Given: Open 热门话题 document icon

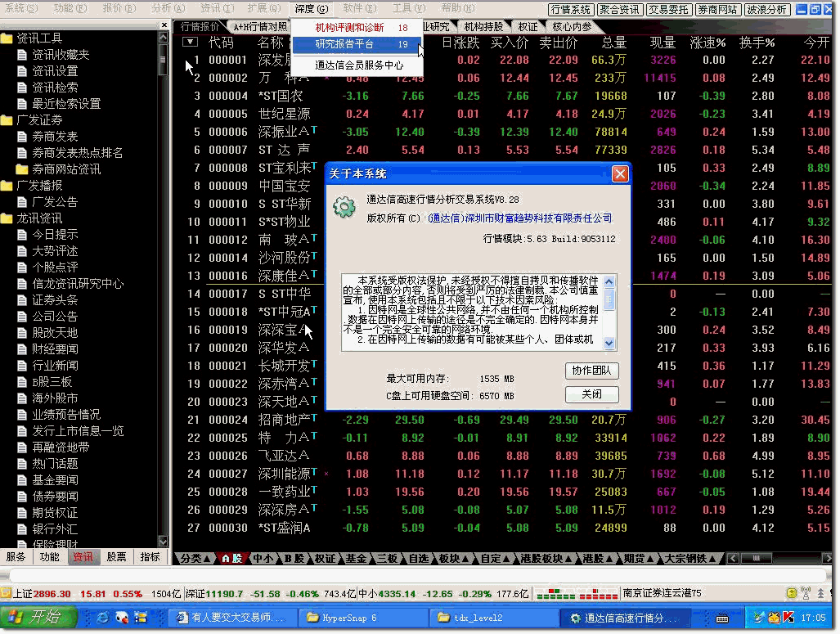Looking at the screenshot, I should point(22,464).
